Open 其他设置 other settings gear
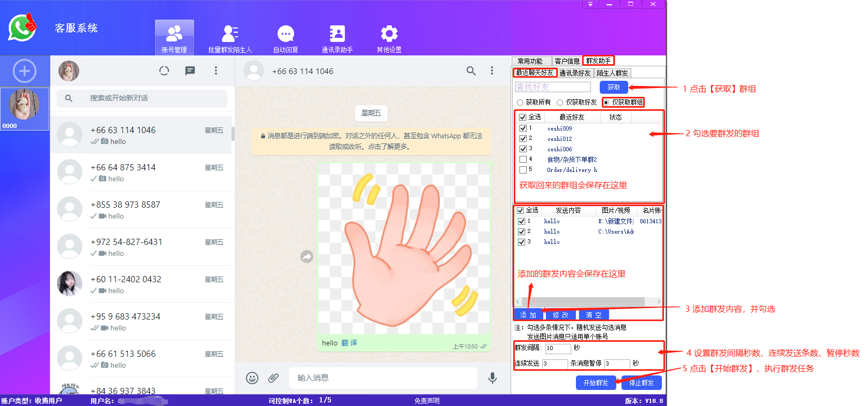Image resolution: width=868 pixels, height=406 pixels. tap(389, 39)
